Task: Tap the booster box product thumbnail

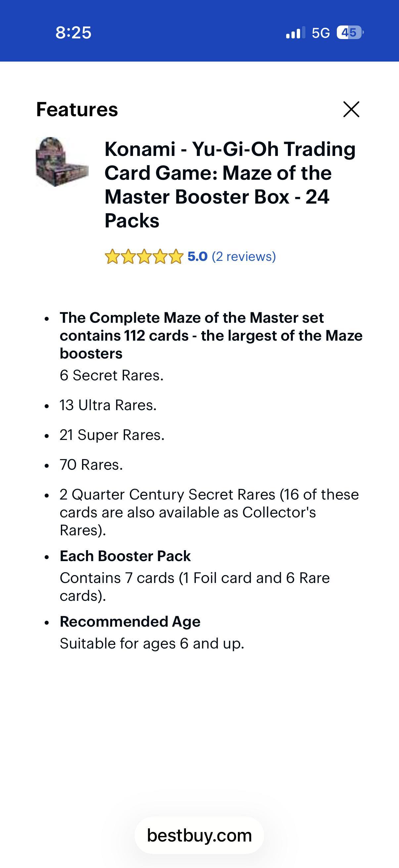Action: (x=62, y=162)
